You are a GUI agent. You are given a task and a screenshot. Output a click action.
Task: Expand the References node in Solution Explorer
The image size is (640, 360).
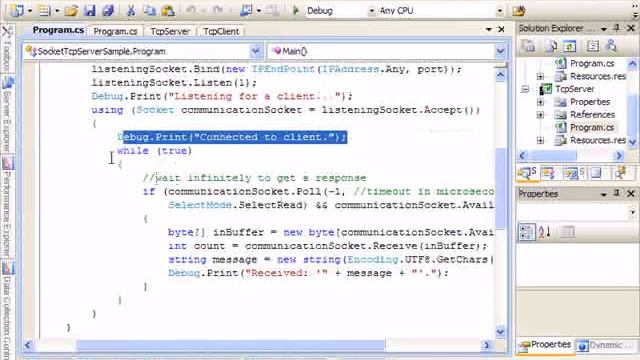click(540, 115)
